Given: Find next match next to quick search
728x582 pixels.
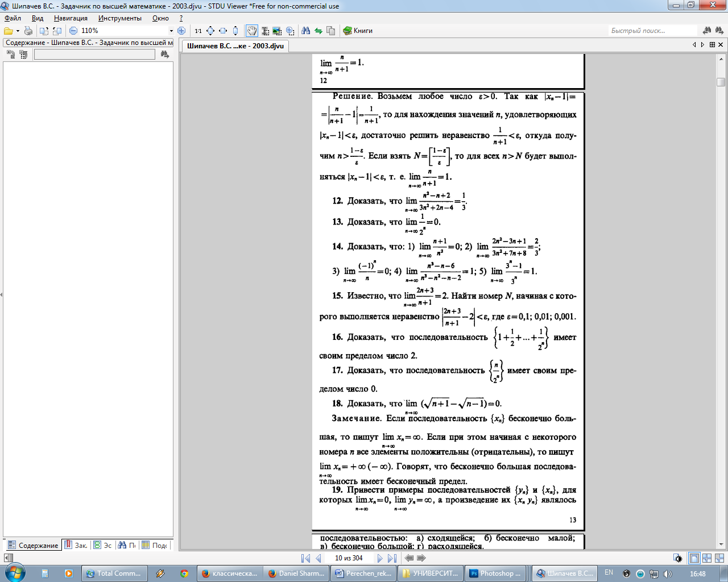Looking at the screenshot, I should pos(720,31).
